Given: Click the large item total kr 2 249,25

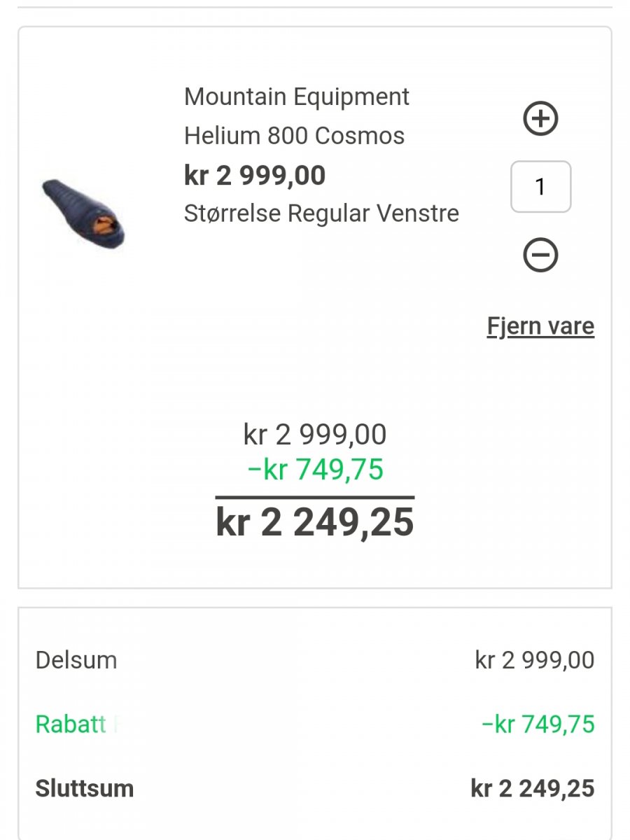Looking at the screenshot, I should coord(315,522).
